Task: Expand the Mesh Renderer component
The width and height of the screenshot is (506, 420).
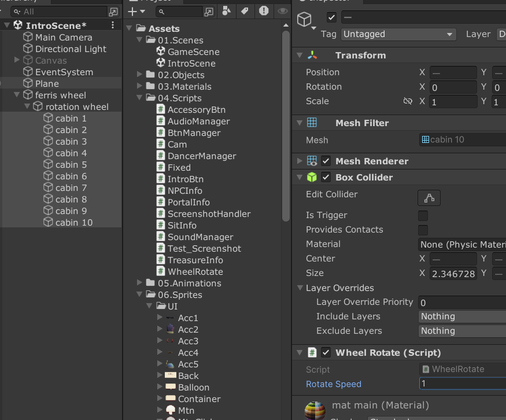Action: point(300,161)
